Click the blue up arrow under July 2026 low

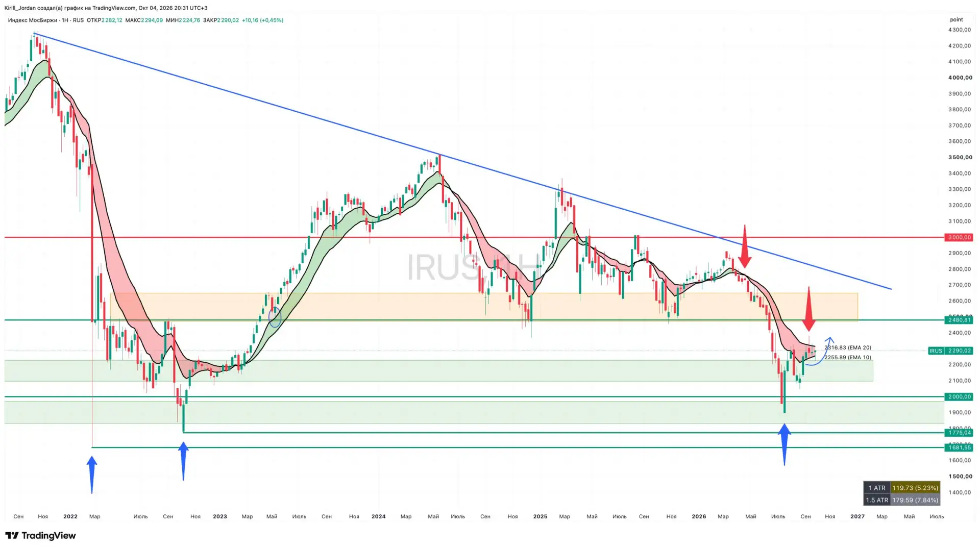(x=785, y=444)
